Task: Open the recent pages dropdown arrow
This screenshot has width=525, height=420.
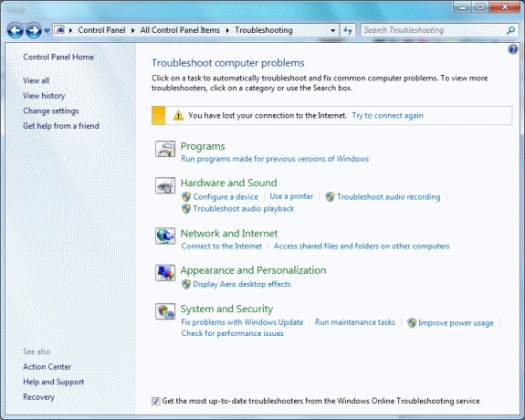Action: point(47,31)
